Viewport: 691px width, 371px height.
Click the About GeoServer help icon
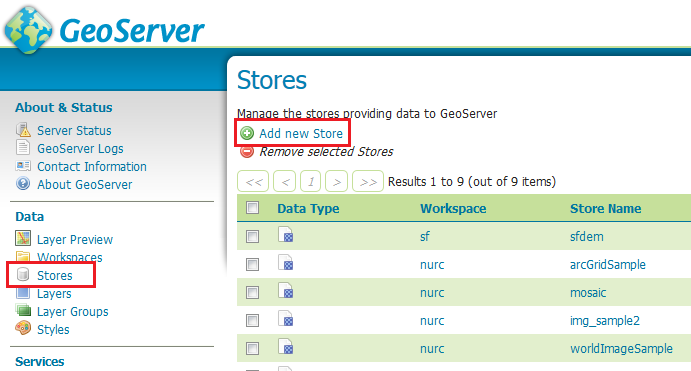pyautogui.click(x=23, y=184)
